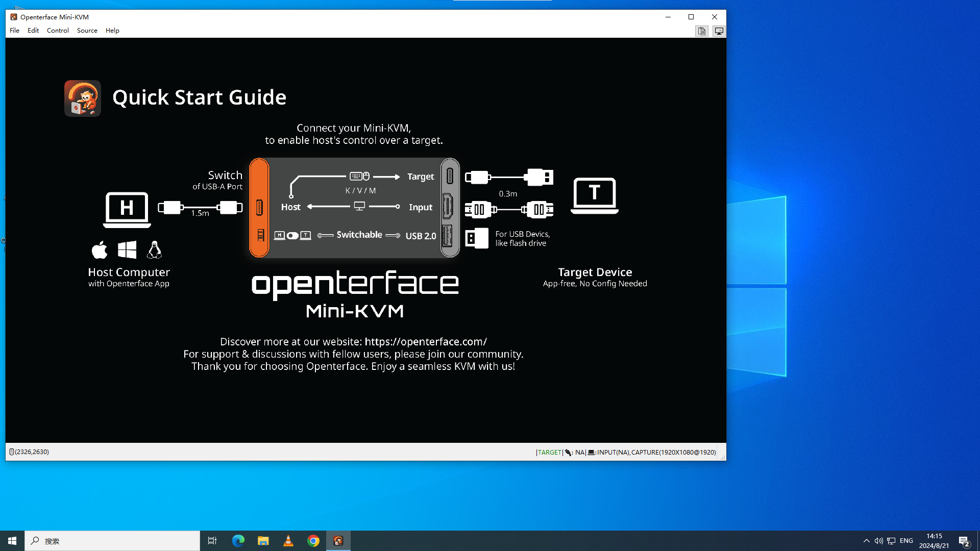
Task: Click the window resize grip corner
Action: pos(723,458)
